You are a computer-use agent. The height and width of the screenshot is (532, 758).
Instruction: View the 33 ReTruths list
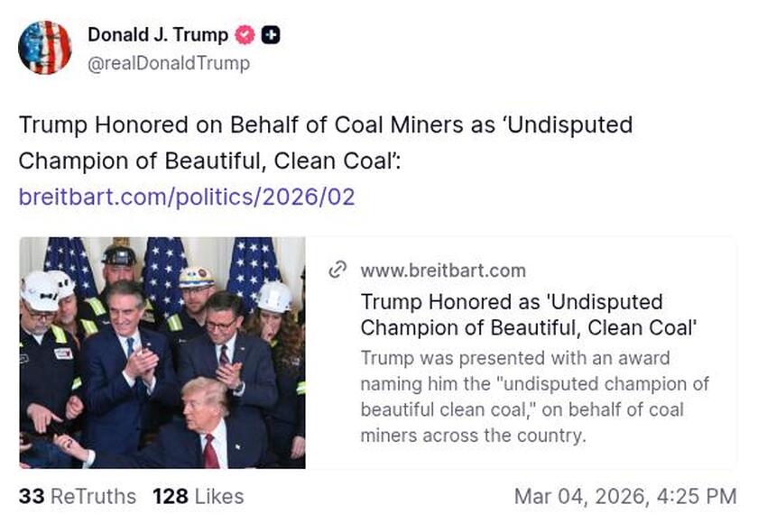77,497
